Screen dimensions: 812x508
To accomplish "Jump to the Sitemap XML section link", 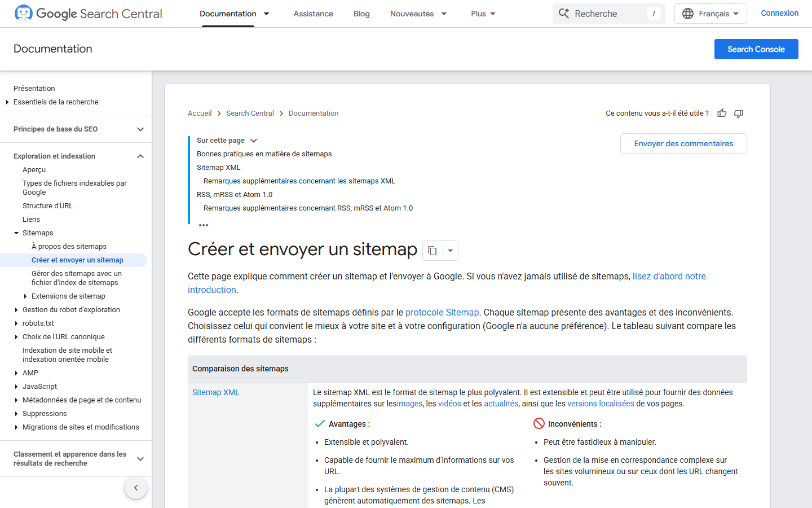I will pyautogui.click(x=219, y=168).
